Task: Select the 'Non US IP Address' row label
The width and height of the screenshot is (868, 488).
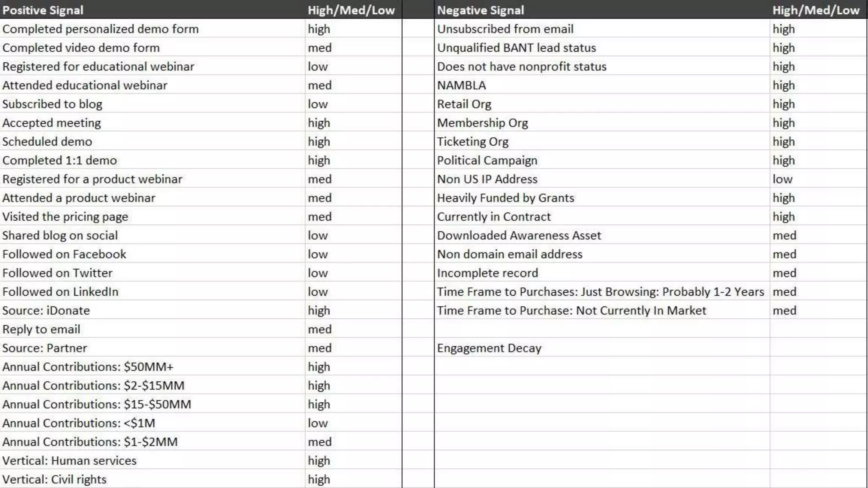Action: click(x=487, y=179)
